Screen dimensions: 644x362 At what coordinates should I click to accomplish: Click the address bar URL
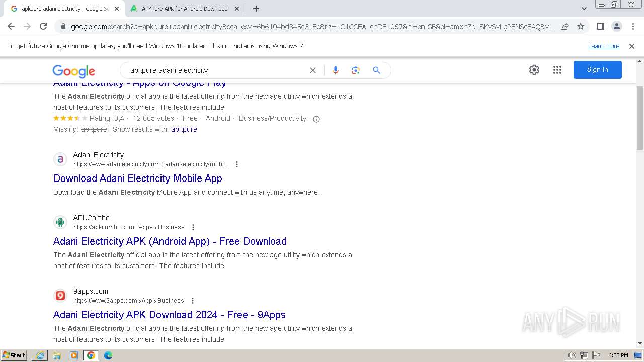312,27
